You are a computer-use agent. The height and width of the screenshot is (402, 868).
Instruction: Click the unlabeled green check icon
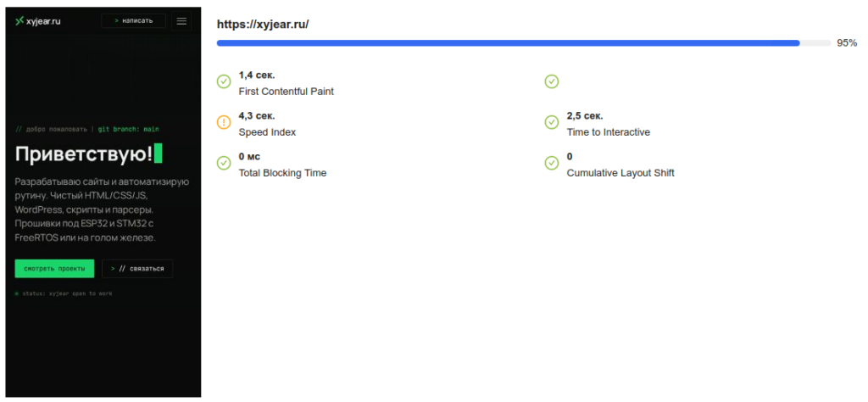click(x=551, y=81)
